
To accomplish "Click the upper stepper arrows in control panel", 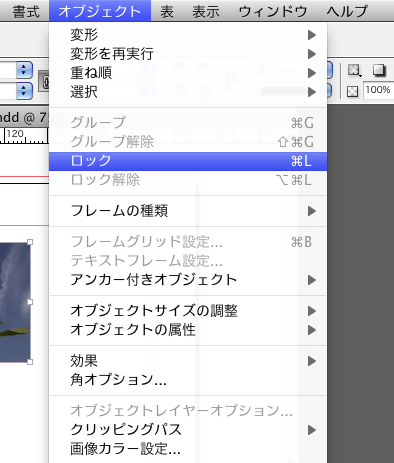I will [x=24, y=70].
